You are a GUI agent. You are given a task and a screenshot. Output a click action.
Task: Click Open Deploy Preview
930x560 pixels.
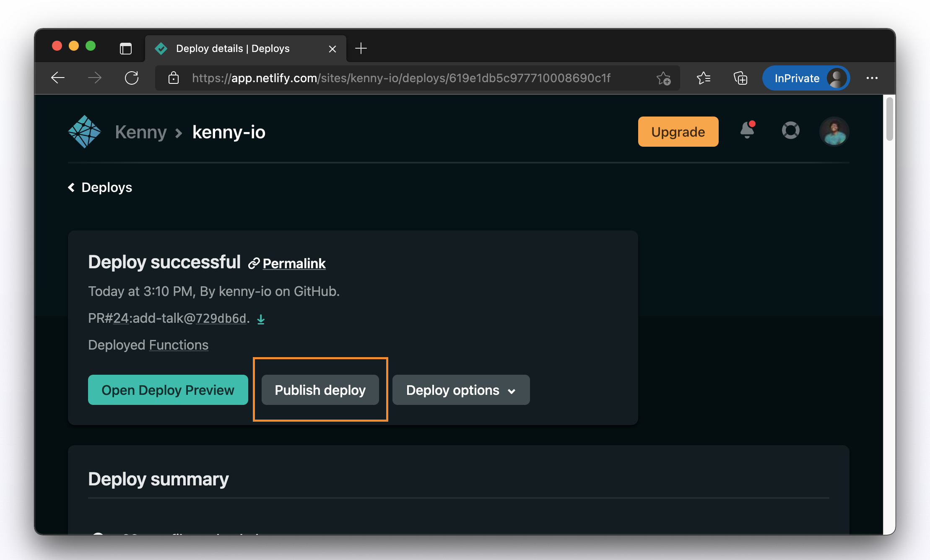(167, 390)
